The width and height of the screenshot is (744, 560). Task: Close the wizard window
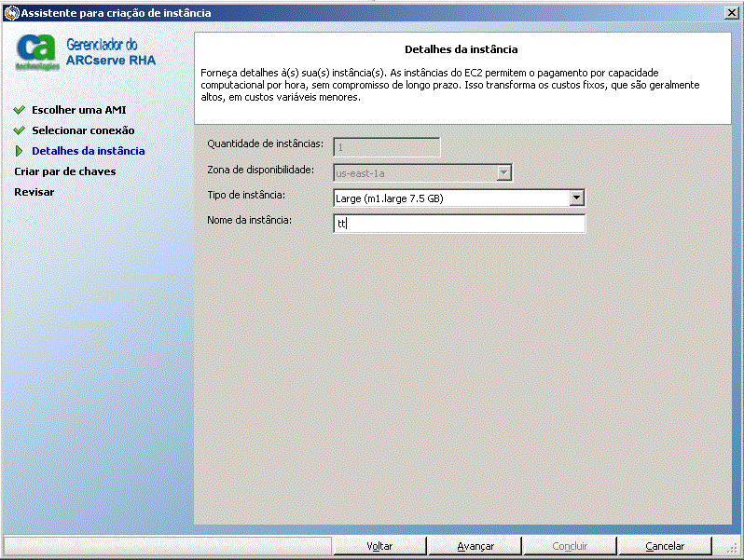click(732, 13)
